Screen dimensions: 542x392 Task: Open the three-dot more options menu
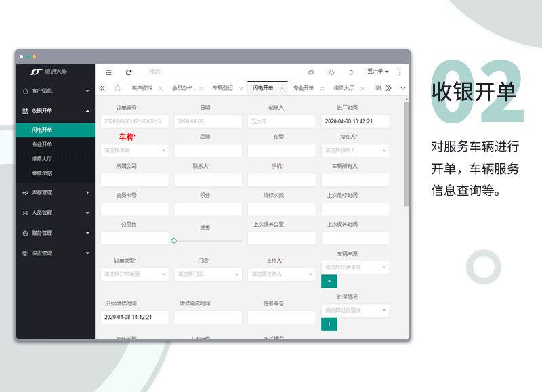point(400,72)
